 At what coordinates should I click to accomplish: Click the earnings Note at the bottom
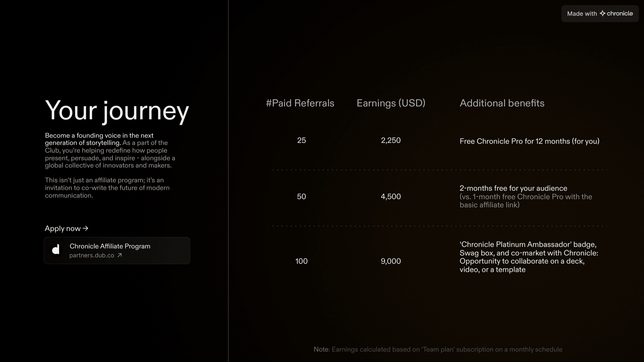[438, 349]
